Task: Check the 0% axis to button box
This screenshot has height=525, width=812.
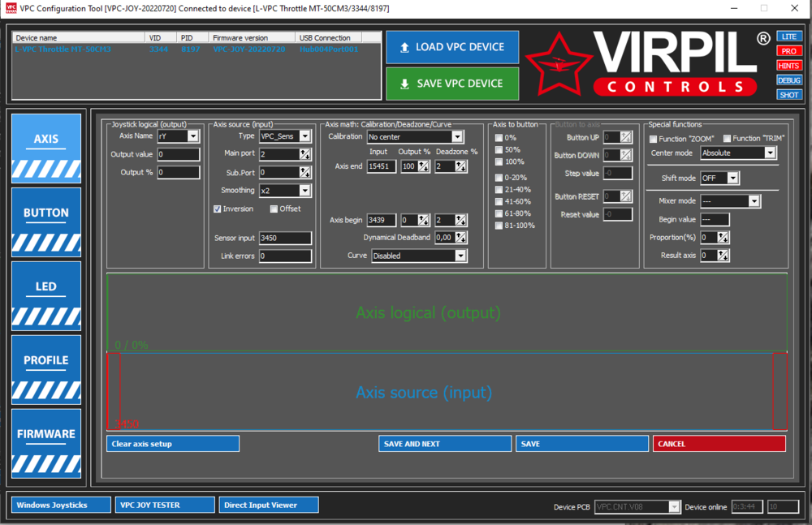Action: [x=499, y=138]
